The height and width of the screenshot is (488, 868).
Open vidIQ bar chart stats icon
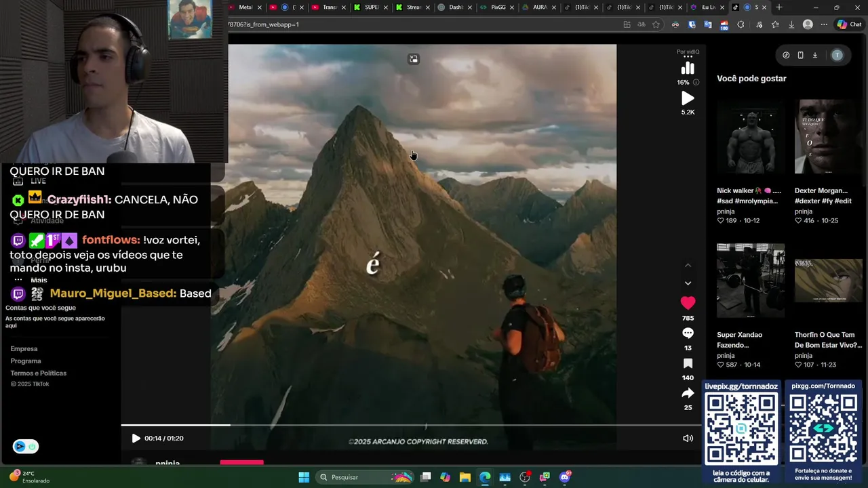688,68
